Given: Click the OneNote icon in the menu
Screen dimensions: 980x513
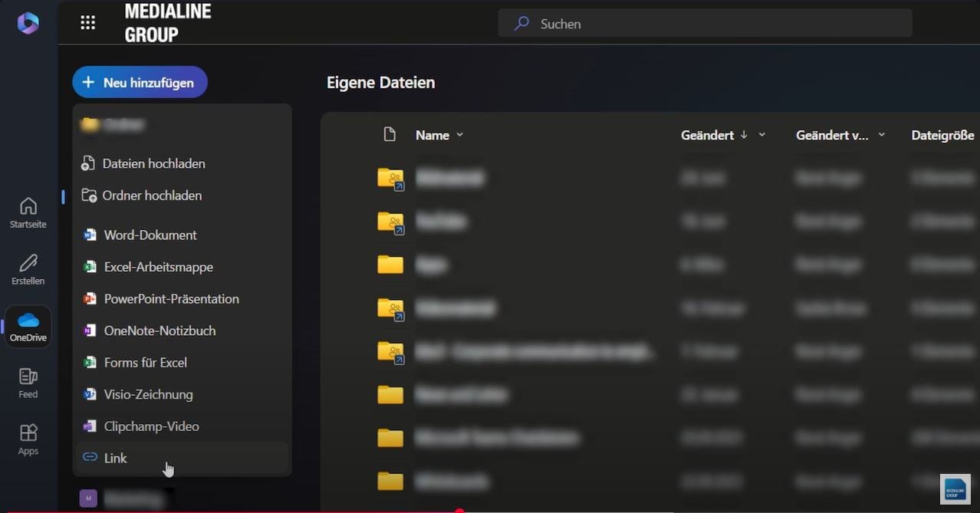Looking at the screenshot, I should [90, 330].
